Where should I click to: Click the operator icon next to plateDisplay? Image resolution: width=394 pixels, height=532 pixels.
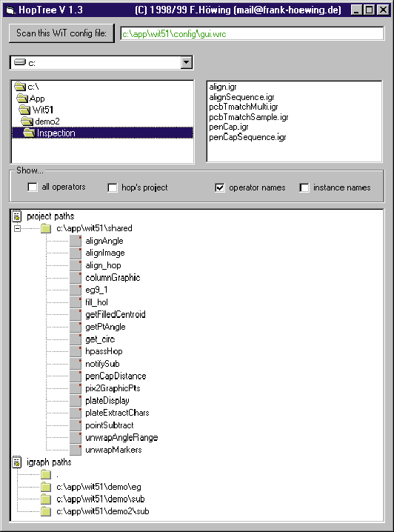coord(76,400)
